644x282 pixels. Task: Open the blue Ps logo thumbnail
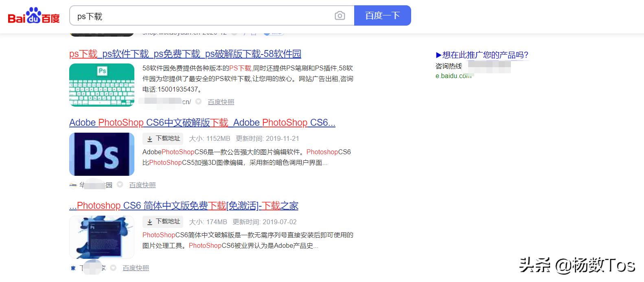click(x=102, y=154)
